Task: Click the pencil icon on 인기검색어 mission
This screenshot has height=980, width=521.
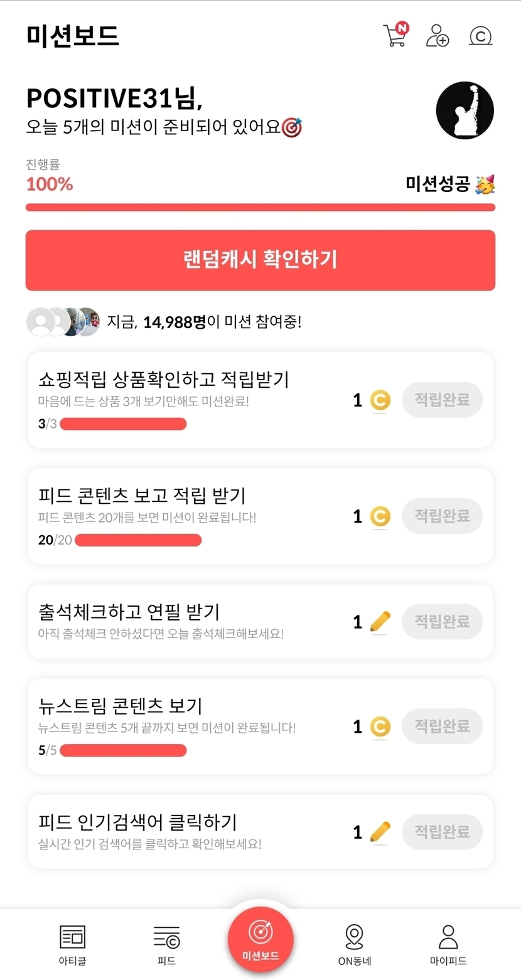Action: (380, 832)
